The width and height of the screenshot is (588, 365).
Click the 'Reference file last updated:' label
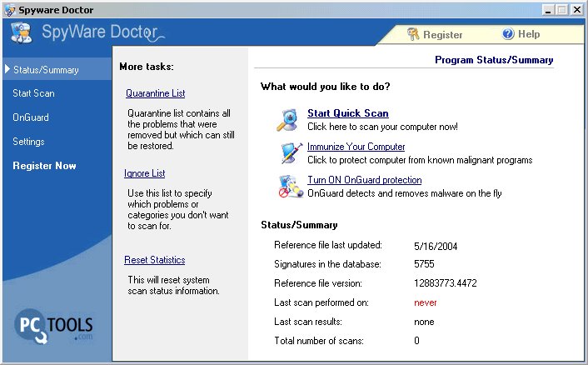coord(328,245)
